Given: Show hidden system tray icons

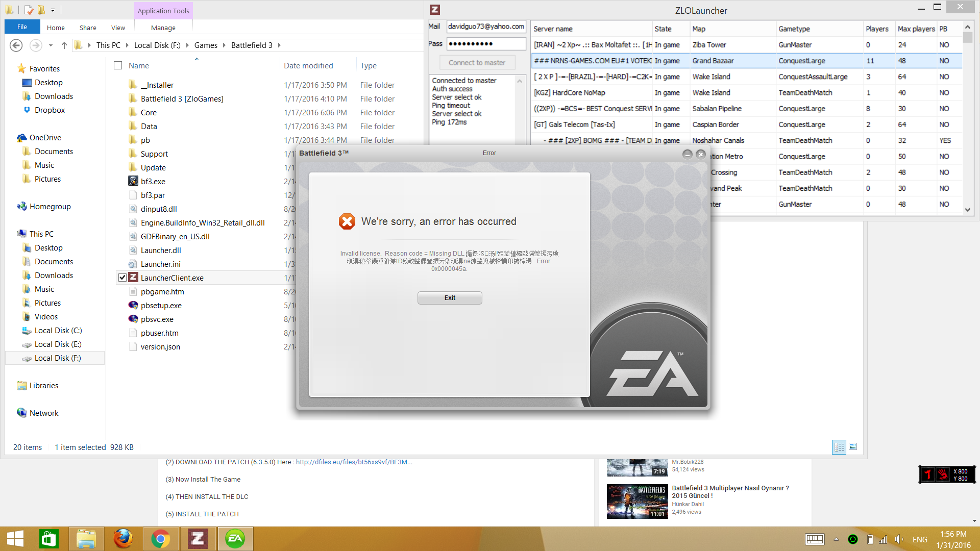Looking at the screenshot, I should [x=836, y=539].
